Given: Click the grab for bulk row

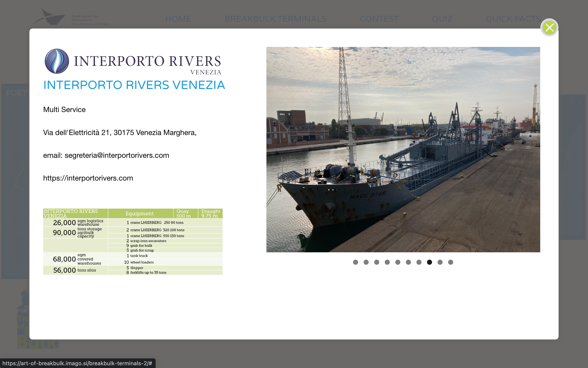Looking at the screenshot, I should (x=165, y=246).
